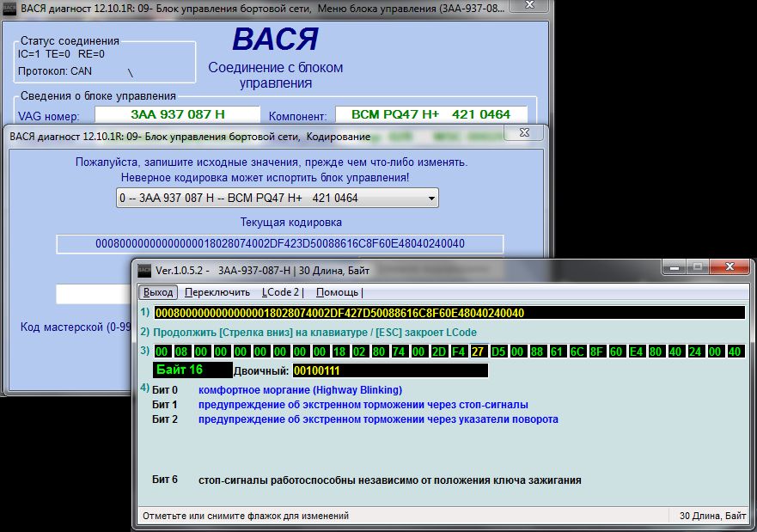Click the Код мастерской label
This screenshot has height=532, width=757.
click(76, 327)
